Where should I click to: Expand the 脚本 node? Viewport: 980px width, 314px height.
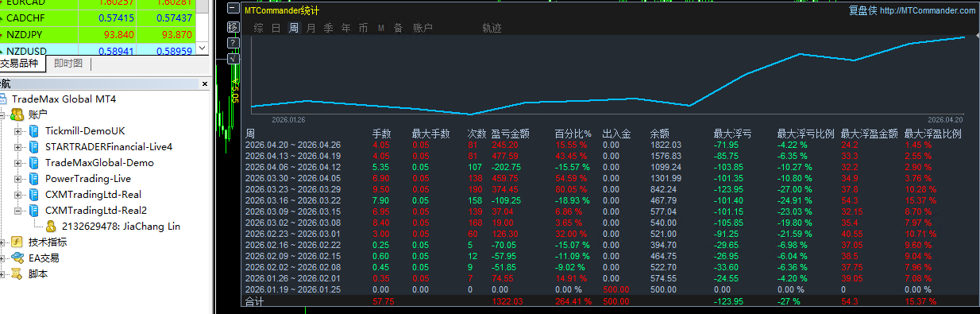tap(3, 273)
